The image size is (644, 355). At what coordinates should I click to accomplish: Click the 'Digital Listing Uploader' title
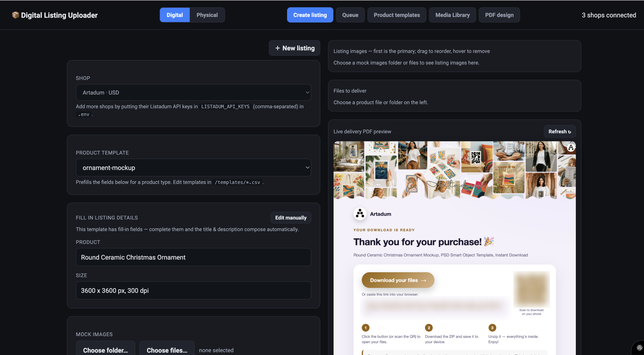coord(59,15)
